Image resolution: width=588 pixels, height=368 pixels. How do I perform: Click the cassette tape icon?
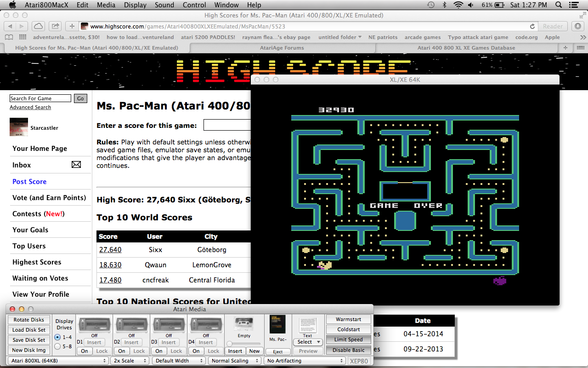coord(244,324)
